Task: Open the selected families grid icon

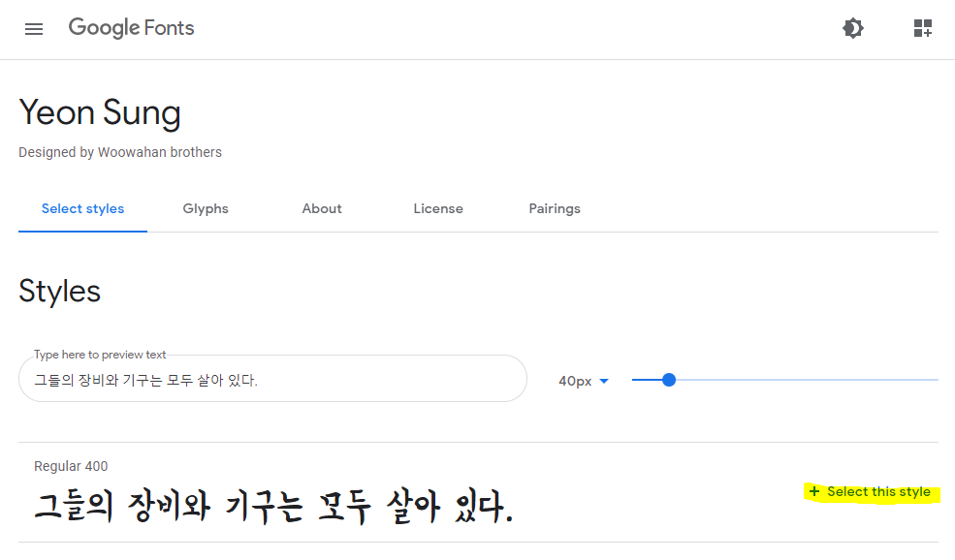Action: [x=923, y=28]
